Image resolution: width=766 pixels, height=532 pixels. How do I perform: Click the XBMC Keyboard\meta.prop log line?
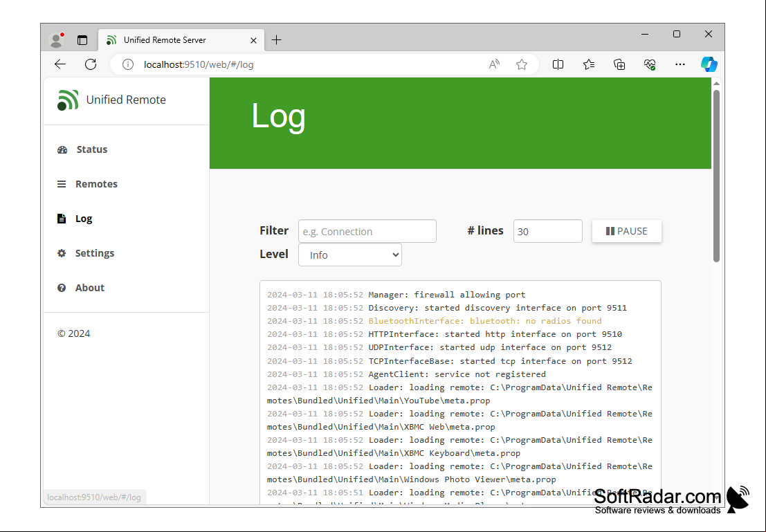(459, 446)
